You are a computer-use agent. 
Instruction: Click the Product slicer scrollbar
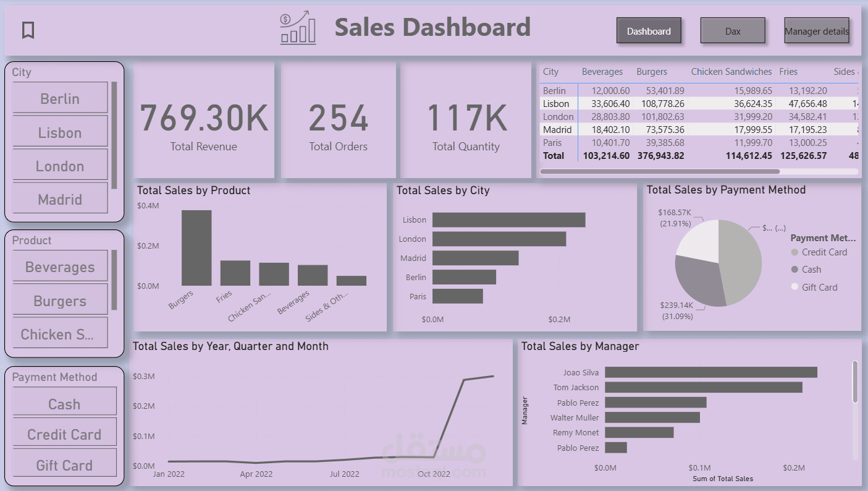pyautogui.click(x=114, y=280)
